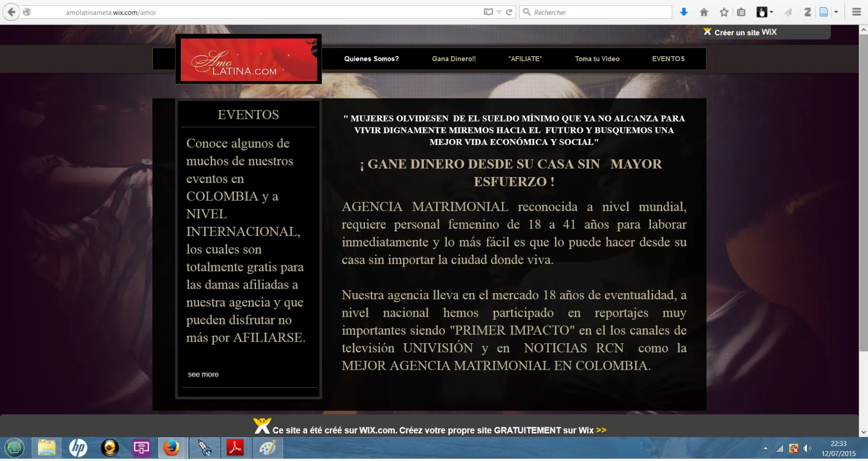The width and height of the screenshot is (868, 461).
Task: Open the Start orb button
Action: [14, 448]
